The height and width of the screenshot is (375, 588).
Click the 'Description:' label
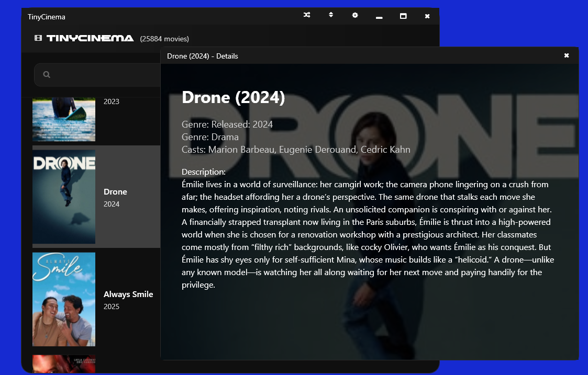point(204,172)
